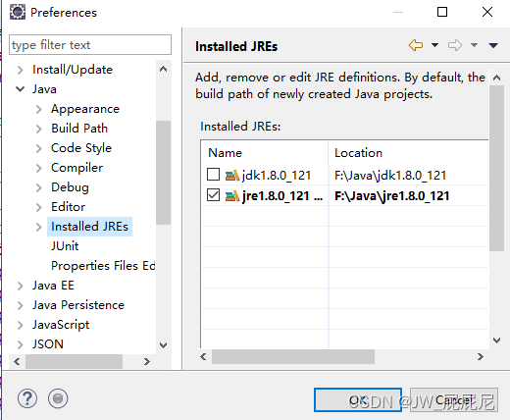Expand the Java Persistence node arrow

coord(21,305)
